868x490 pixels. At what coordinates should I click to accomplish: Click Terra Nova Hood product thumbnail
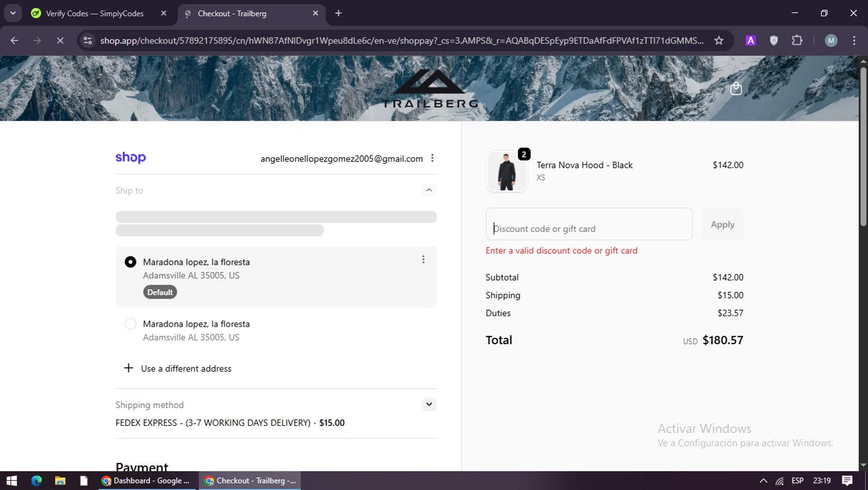coord(507,171)
